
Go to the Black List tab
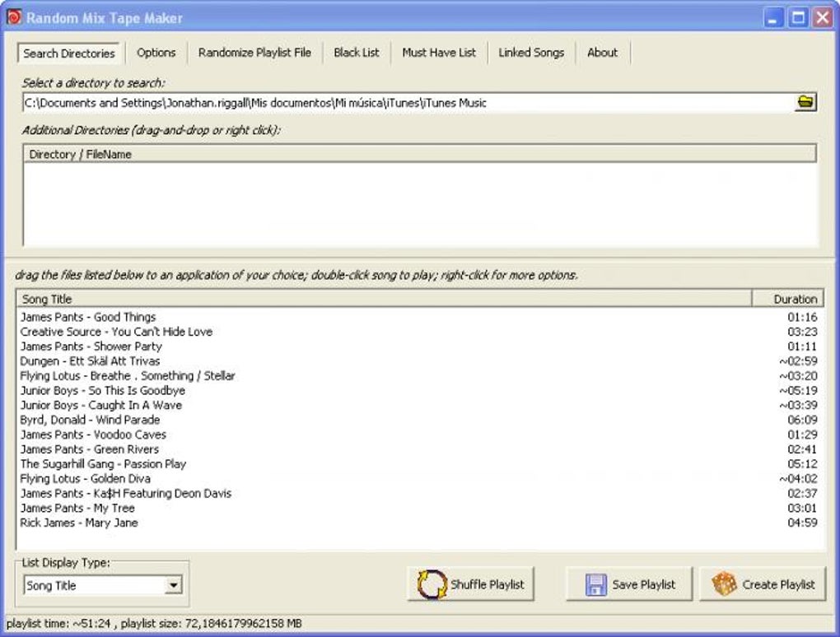point(357,53)
